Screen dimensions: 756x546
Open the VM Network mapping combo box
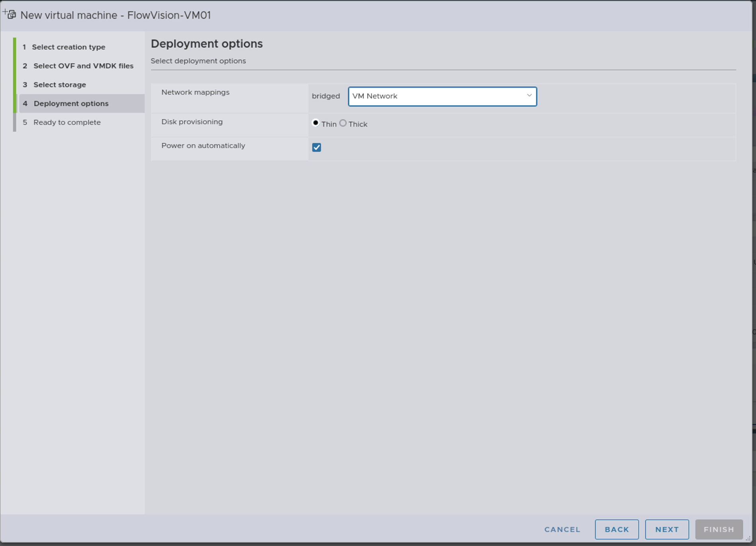click(x=437, y=96)
